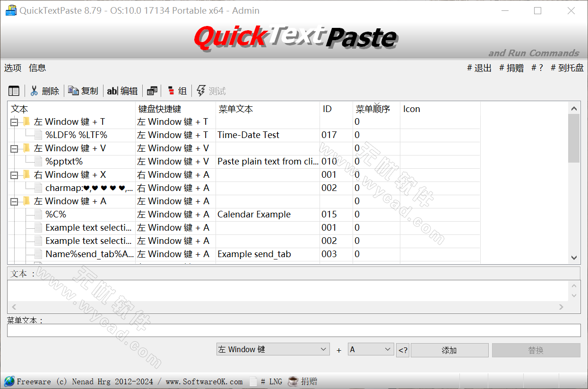Click # 到托盘 to minimize to tray

pyautogui.click(x=567, y=68)
